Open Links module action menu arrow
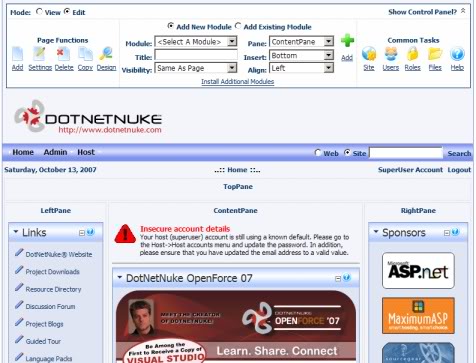Screen dimensions: 476x363 16,231
